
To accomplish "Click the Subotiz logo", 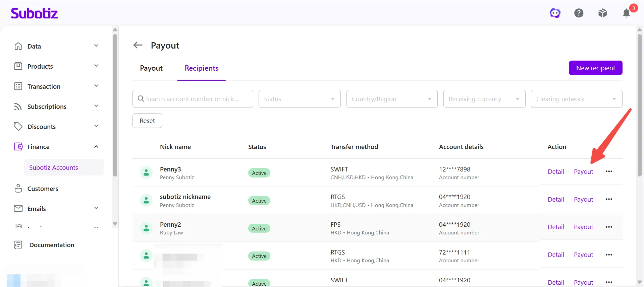I will coord(34,13).
